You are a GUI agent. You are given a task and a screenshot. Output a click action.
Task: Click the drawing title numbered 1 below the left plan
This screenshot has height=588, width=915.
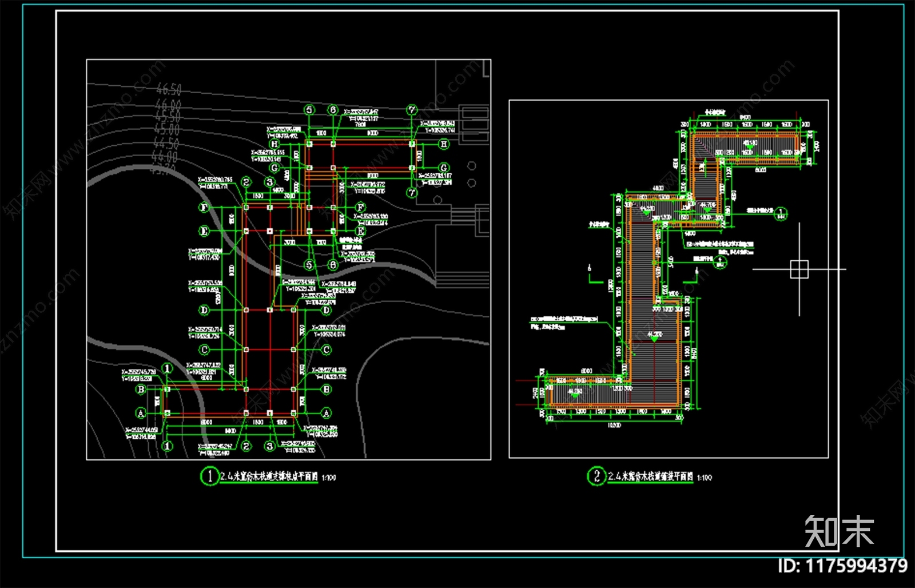tap(268, 476)
